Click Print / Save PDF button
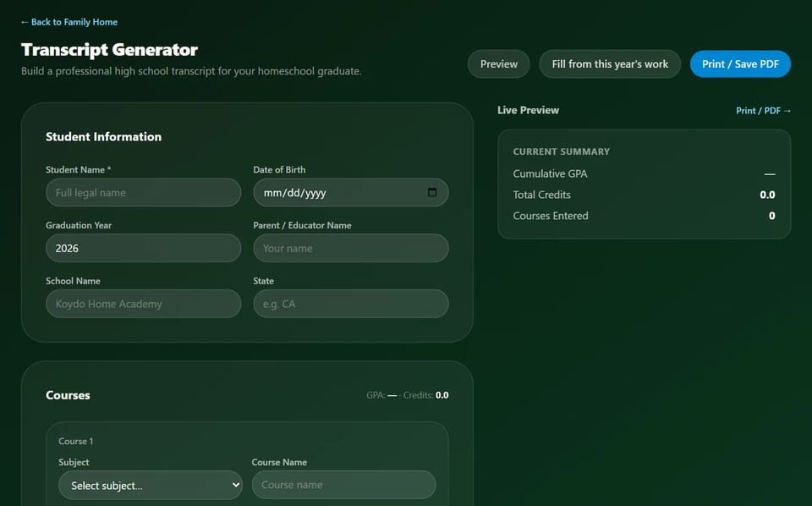 coord(740,64)
